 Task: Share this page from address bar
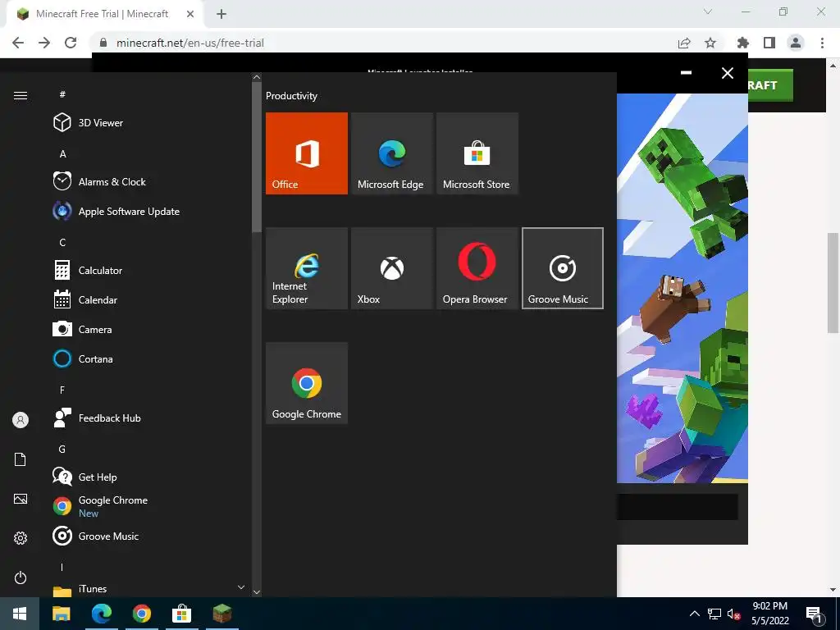[x=684, y=43]
